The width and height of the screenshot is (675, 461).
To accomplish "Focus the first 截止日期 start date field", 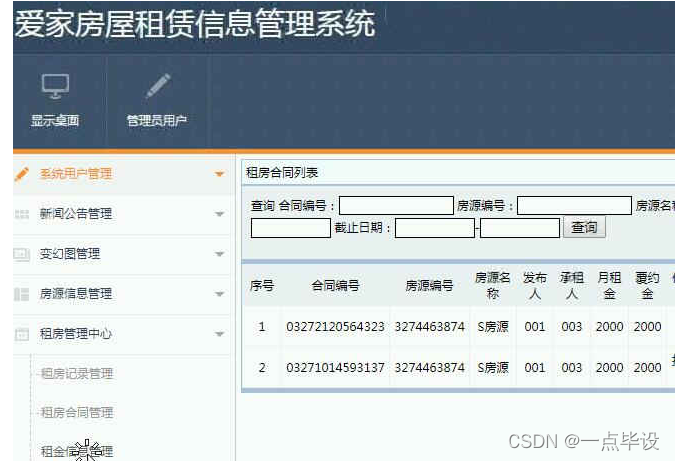I will coord(435,228).
